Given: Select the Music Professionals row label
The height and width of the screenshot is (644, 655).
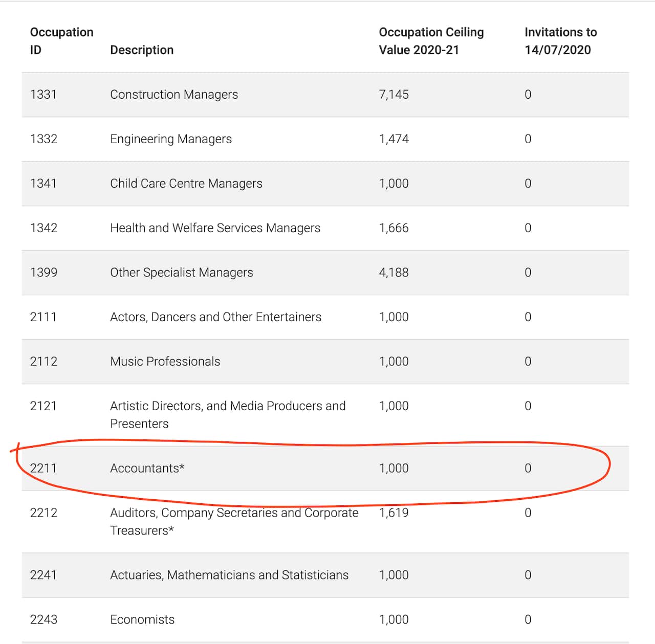Looking at the screenshot, I should point(165,362).
